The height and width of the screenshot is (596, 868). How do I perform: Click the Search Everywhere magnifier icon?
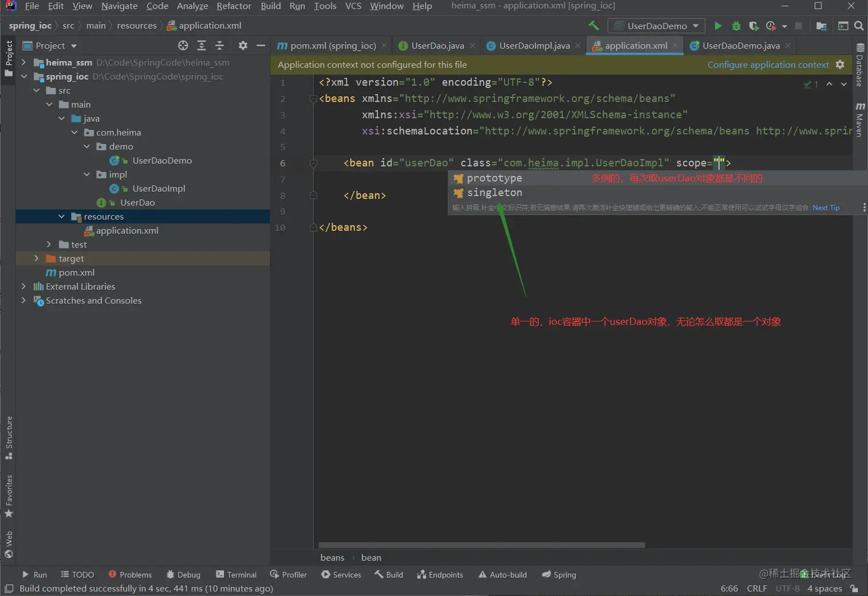(859, 26)
